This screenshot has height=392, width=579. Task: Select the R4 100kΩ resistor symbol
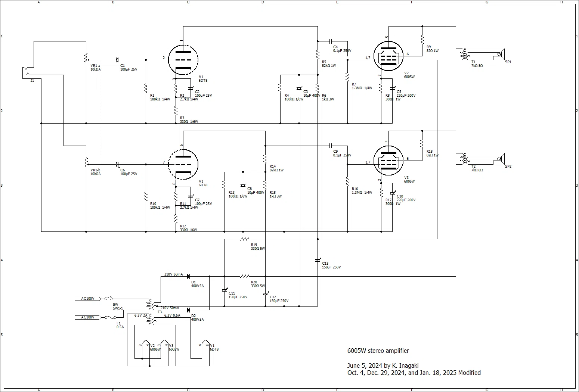click(280, 88)
